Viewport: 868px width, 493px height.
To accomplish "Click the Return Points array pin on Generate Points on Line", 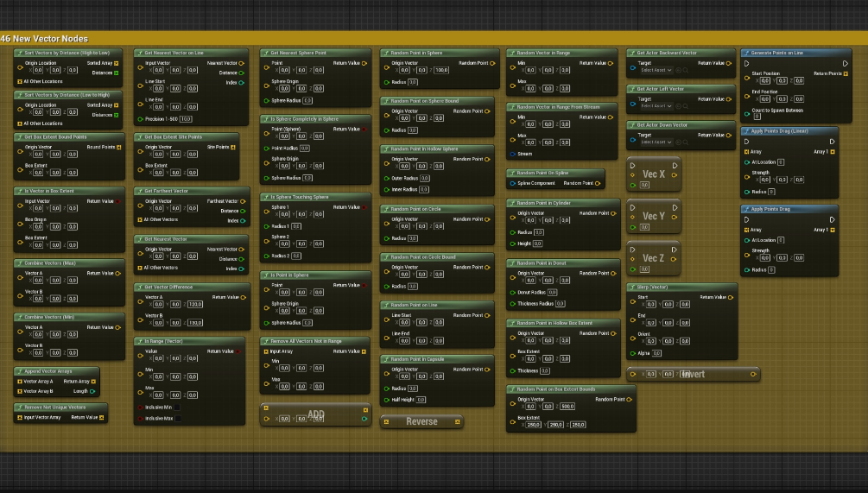I will coord(846,73).
